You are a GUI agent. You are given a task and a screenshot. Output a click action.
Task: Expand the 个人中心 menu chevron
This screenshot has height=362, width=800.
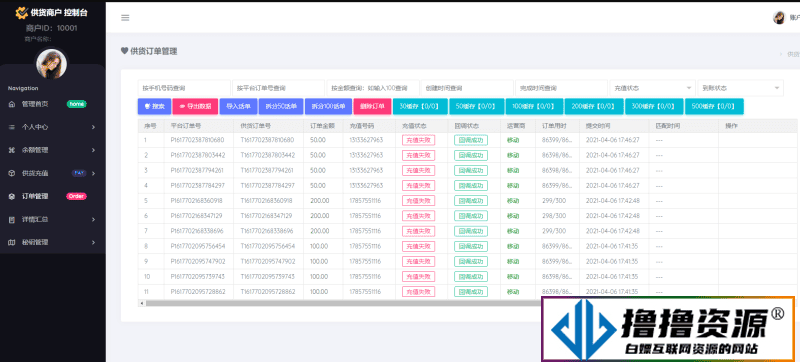point(93,127)
